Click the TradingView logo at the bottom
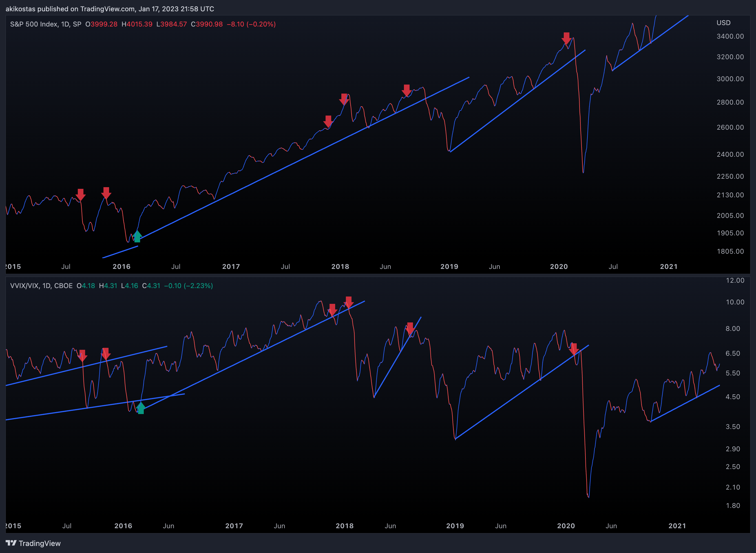 click(x=33, y=543)
